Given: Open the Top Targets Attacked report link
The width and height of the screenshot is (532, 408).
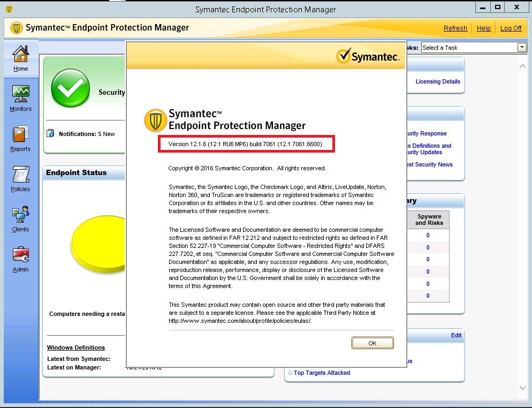Looking at the screenshot, I should pos(322,373).
